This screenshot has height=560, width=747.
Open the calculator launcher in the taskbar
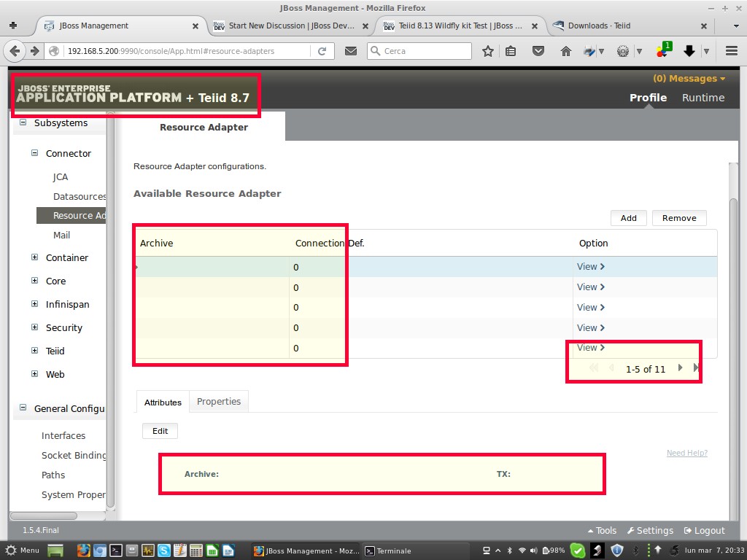pyautogui.click(x=196, y=551)
